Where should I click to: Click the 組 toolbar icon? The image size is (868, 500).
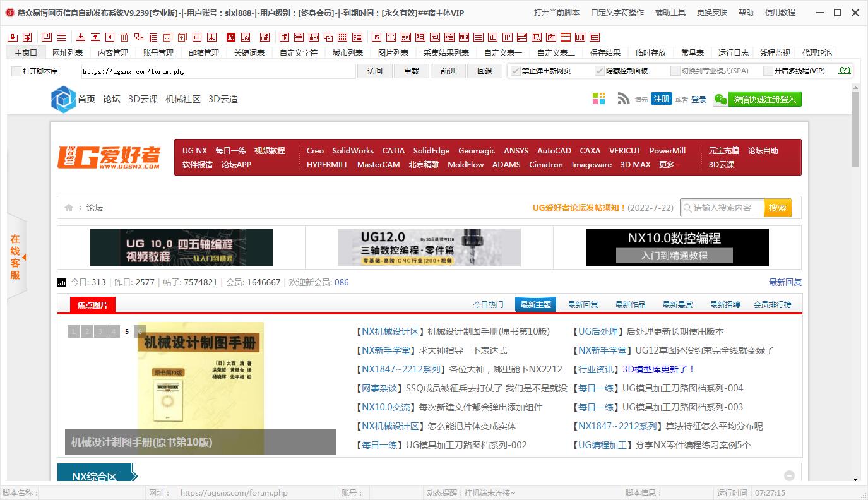click(x=420, y=37)
